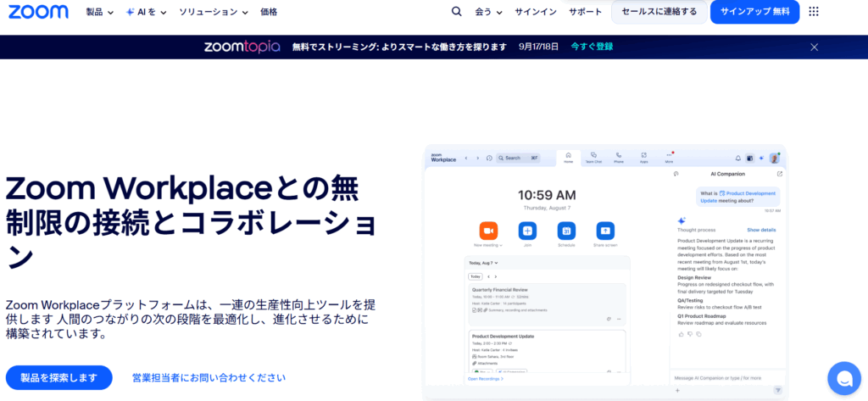868x401 pixels.
Task: Open the apps grid icon in header
Action: [814, 12]
